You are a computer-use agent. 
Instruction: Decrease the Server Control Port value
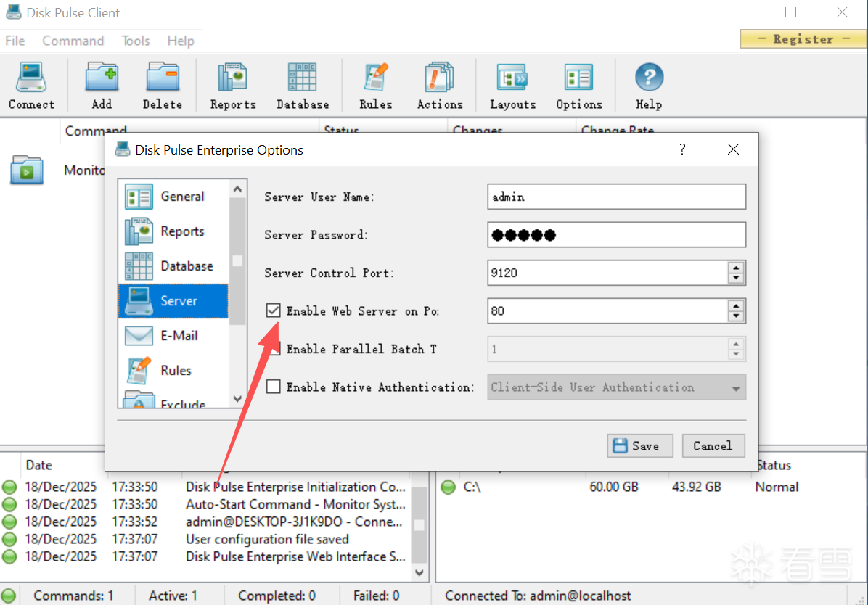point(736,279)
